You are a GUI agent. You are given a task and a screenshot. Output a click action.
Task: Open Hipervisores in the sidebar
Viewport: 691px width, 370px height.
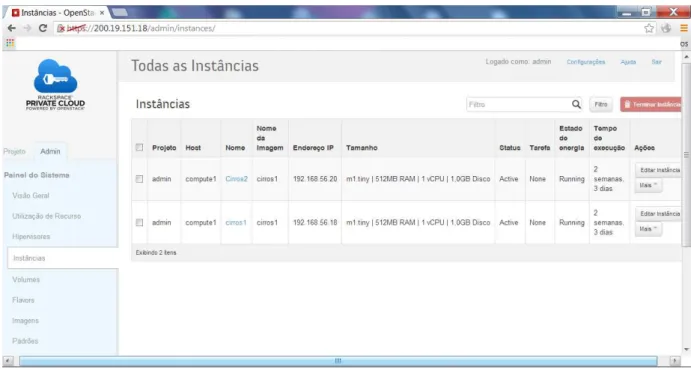tap(31, 237)
